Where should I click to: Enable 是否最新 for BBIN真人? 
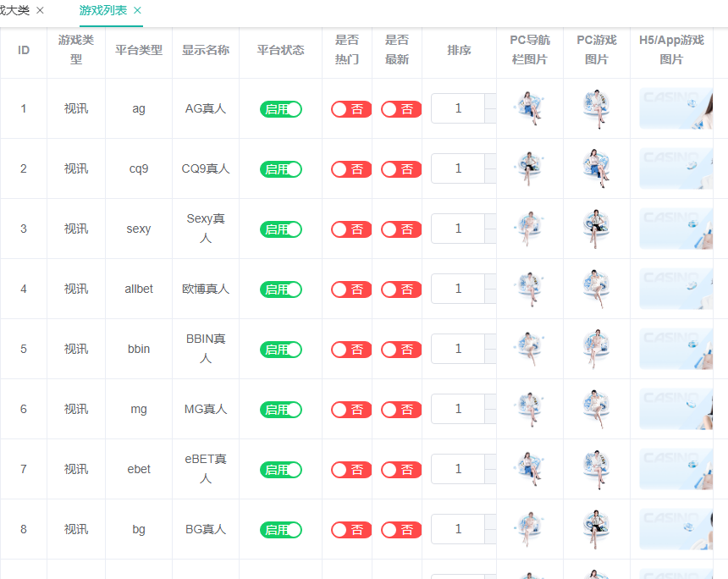point(401,350)
